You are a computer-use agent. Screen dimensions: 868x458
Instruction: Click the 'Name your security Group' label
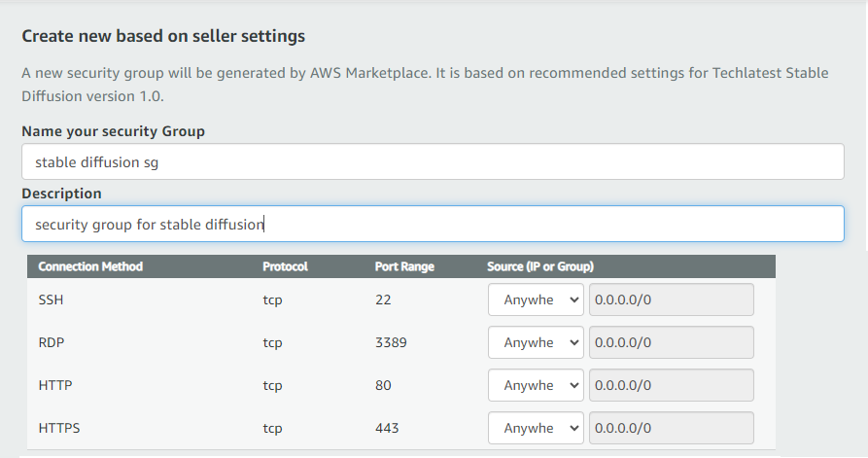click(x=113, y=131)
